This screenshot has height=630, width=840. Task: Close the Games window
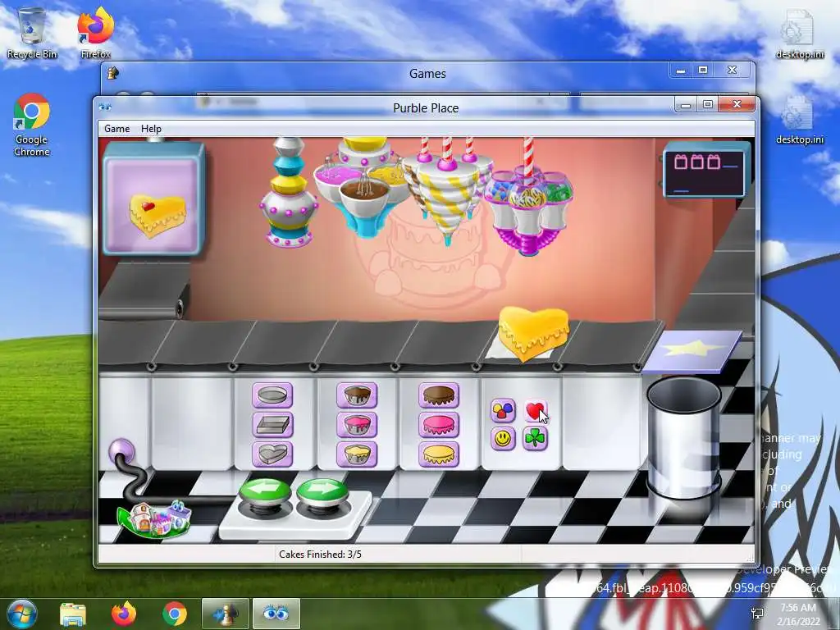[x=733, y=71]
